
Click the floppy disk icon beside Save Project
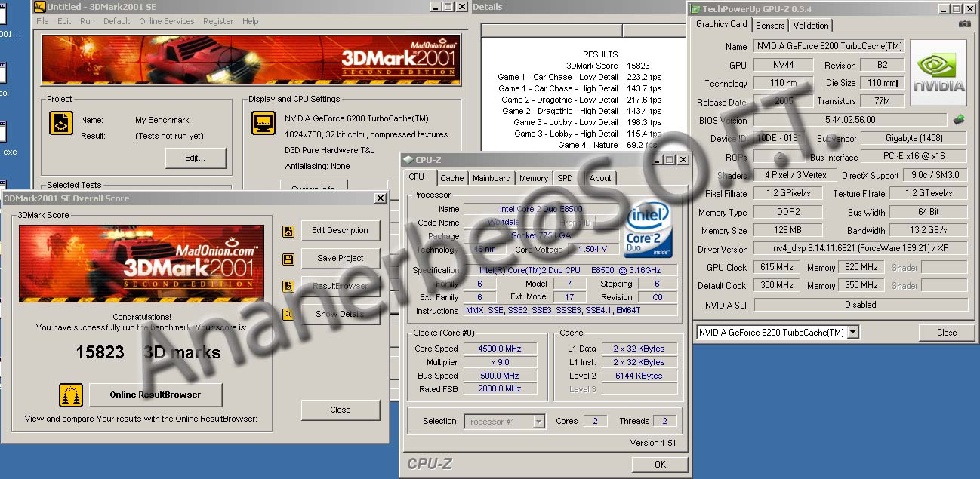point(288,259)
